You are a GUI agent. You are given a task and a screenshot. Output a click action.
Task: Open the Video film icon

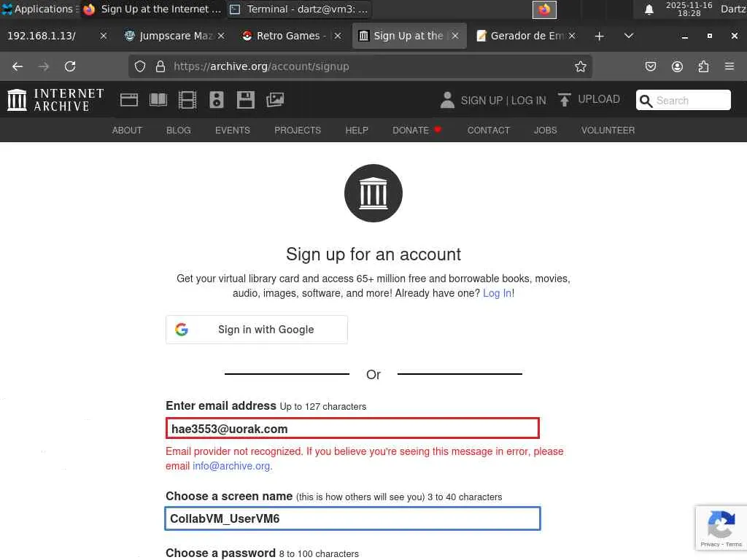coord(187,100)
